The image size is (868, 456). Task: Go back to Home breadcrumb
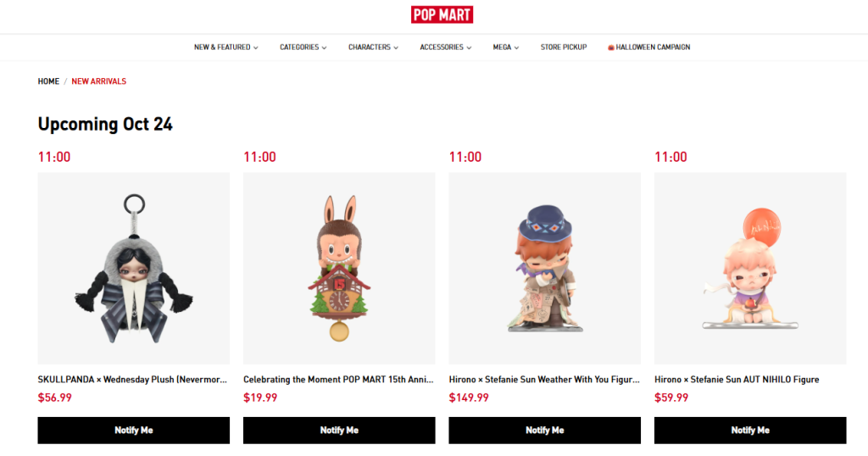48,81
